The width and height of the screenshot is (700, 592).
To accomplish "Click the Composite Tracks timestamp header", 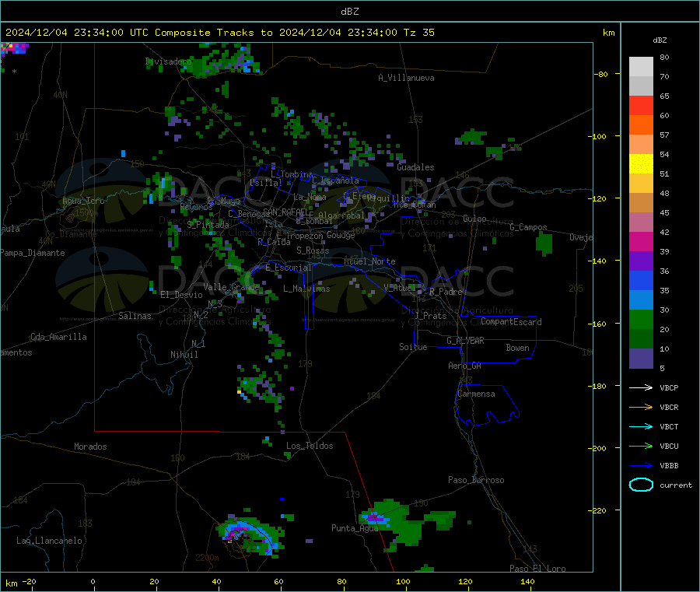I will [x=219, y=33].
